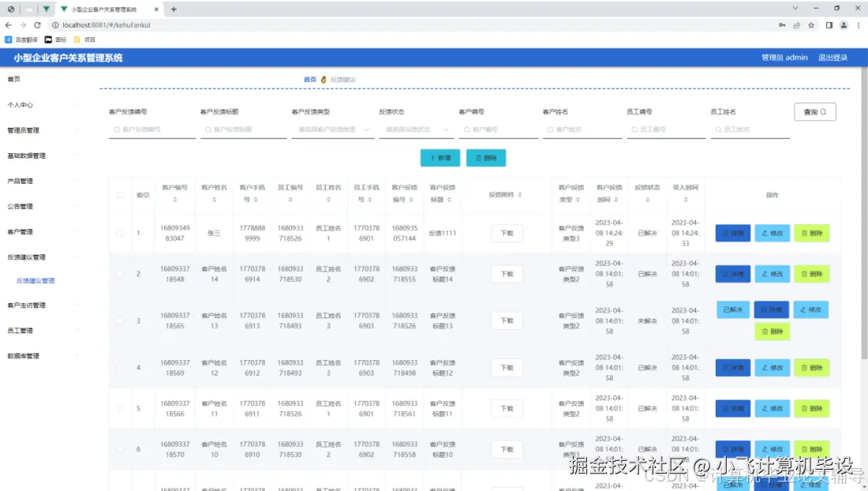
Task: Open the 反馈状态 filter dropdown
Action: coord(416,129)
